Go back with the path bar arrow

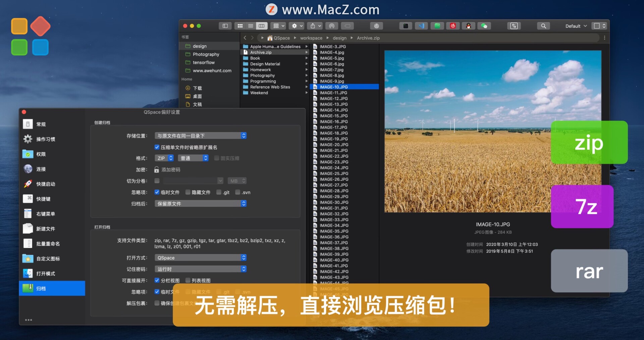pos(245,38)
